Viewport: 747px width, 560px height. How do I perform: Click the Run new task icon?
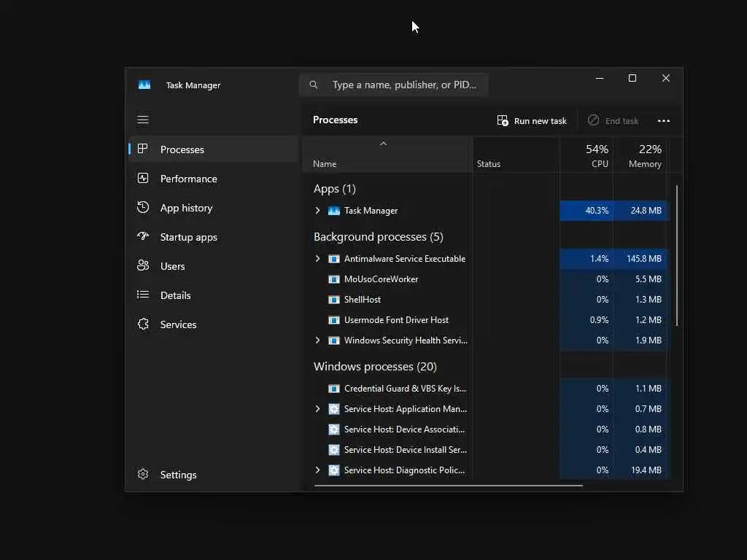coord(503,120)
